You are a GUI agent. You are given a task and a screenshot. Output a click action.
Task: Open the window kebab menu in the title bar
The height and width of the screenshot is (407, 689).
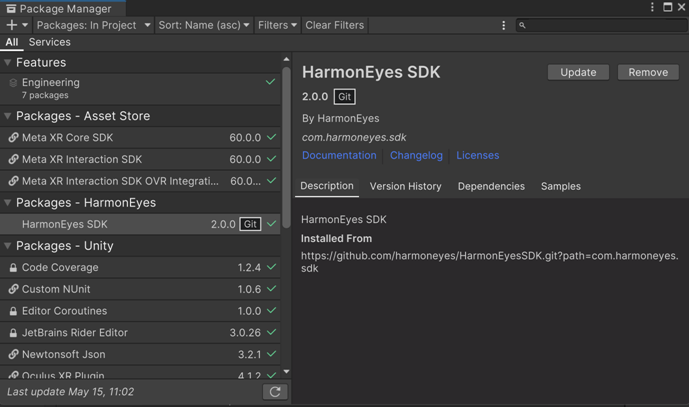point(652,7)
